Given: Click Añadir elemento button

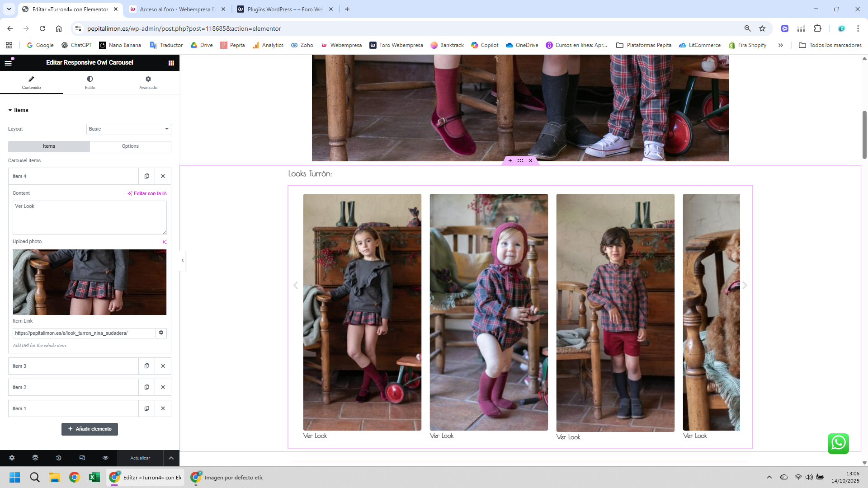Looking at the screenshot, I should point(90,429).
